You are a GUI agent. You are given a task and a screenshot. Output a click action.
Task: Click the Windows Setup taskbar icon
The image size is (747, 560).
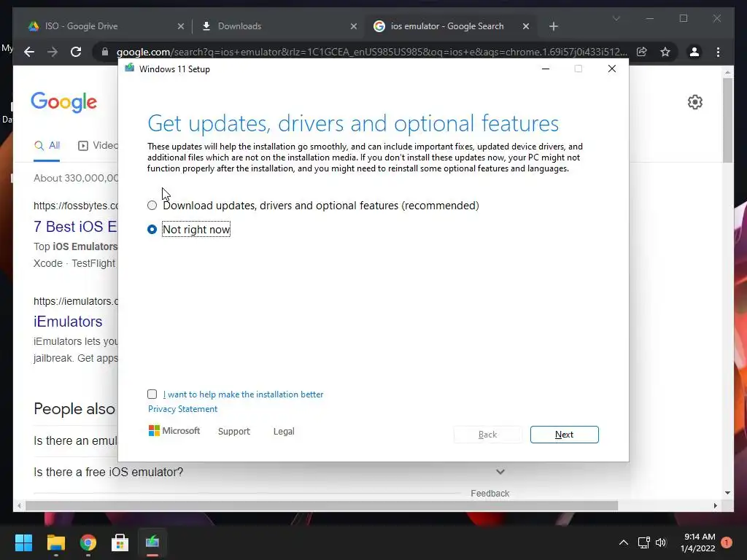point(152,542)
